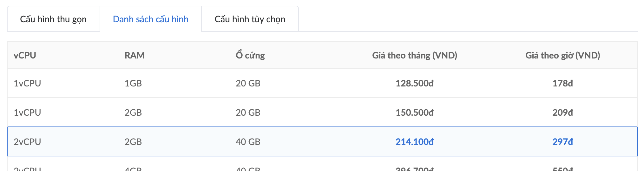
Task: Click the 128.500đ monthly price
Action: point(415,83)
